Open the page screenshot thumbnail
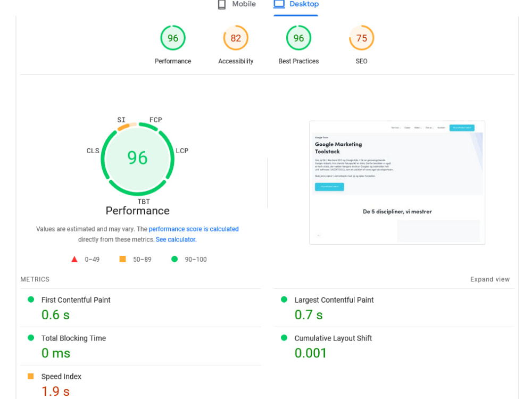Screen dimensions: 532x399 click(x=397, y=182)
